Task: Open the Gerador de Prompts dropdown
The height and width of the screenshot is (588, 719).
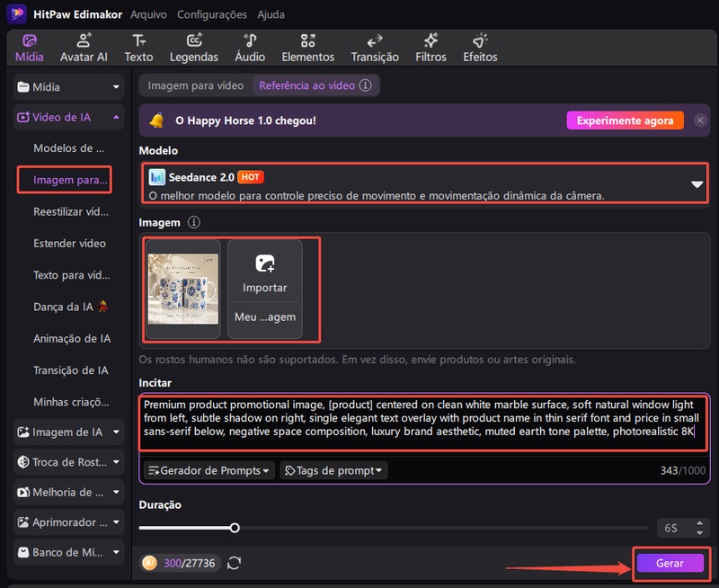Action: point(209,470)
